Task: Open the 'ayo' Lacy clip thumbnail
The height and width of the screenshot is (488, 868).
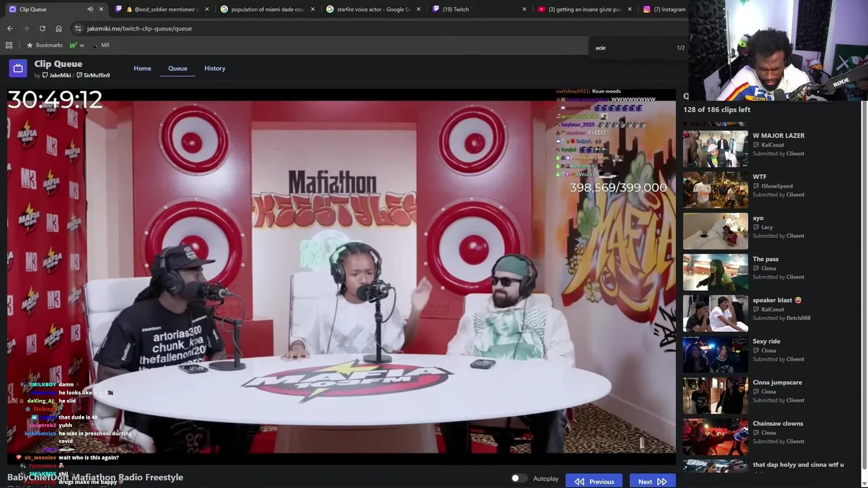Action: [x=715, y=231]
